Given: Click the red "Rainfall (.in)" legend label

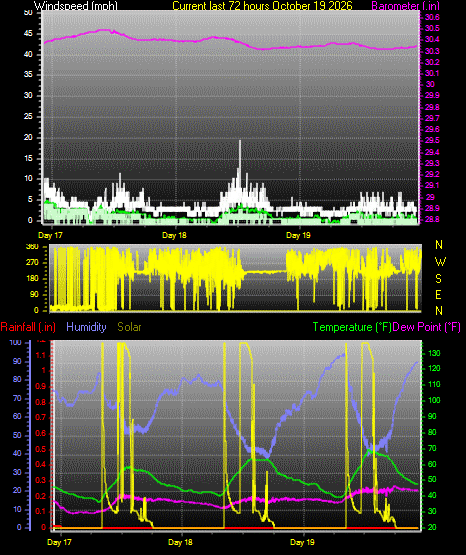Looking at the screenshot, I should click(28, 327).
